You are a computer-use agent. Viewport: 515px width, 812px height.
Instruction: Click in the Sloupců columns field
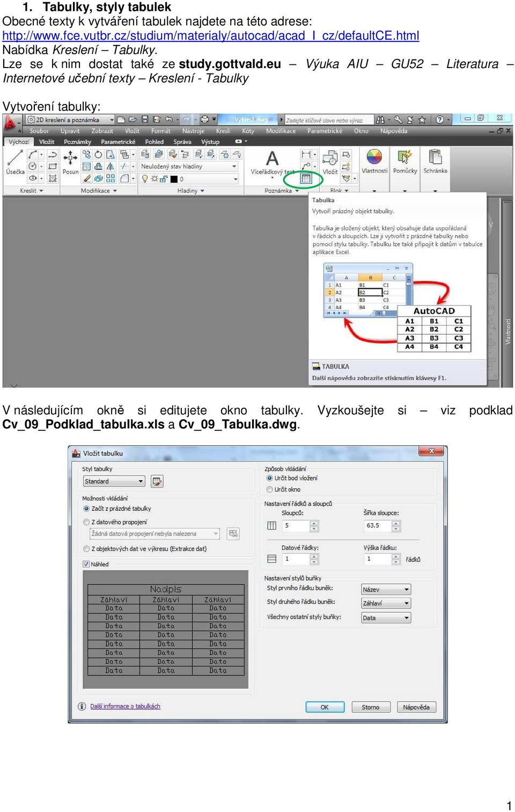tap(296, 526)
